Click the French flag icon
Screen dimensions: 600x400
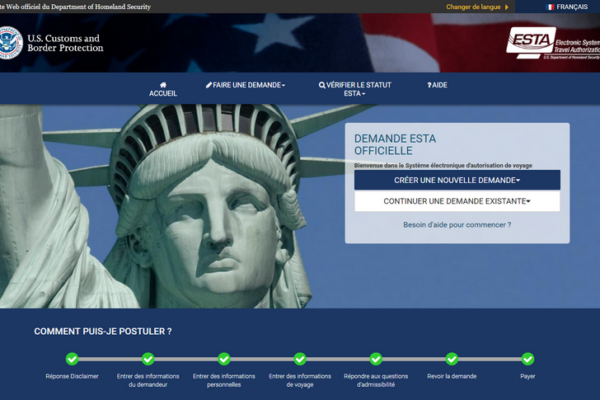tap(550, 7)
